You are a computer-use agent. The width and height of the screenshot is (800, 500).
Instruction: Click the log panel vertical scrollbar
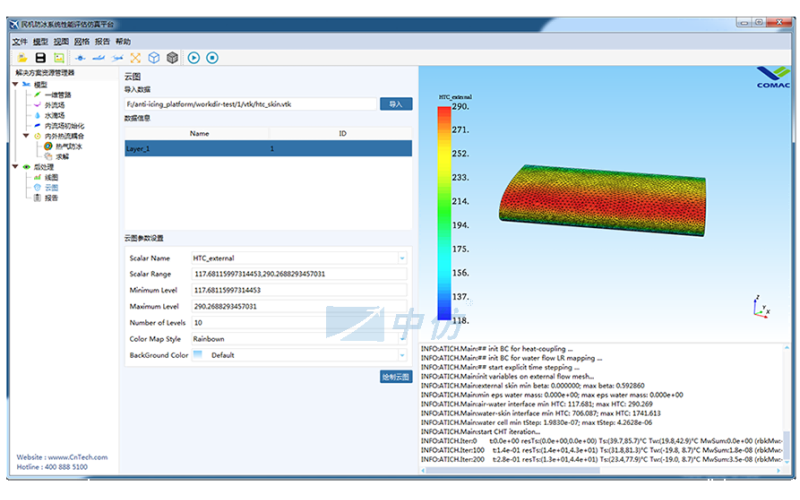(787, 446)
